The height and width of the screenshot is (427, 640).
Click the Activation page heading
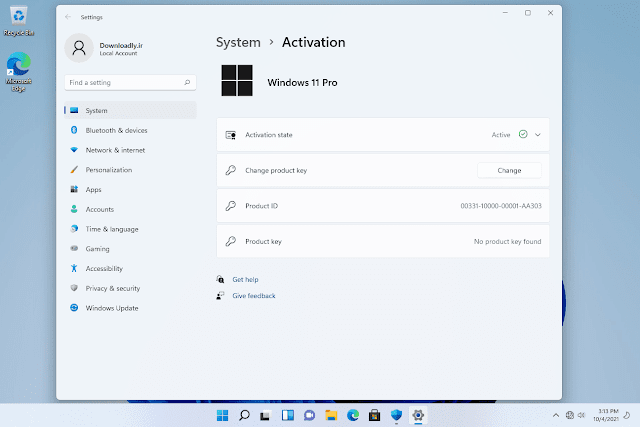tap(313, 42)
